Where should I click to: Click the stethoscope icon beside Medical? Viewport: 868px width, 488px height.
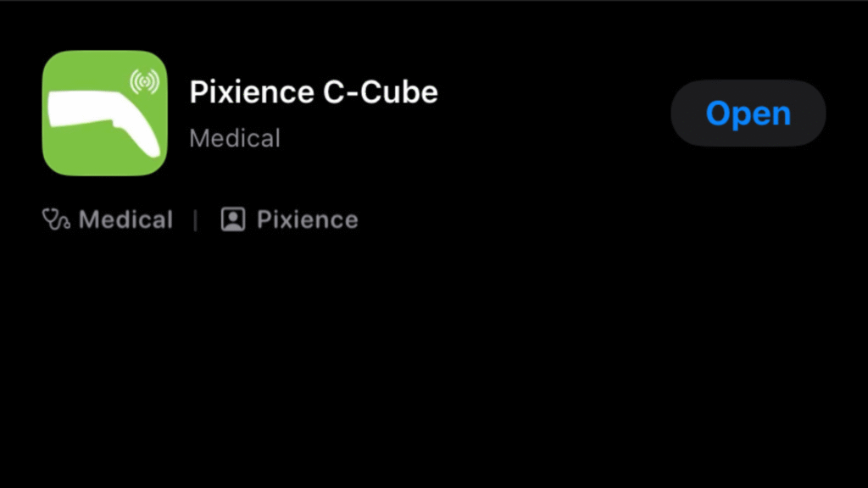coord(56,219)
